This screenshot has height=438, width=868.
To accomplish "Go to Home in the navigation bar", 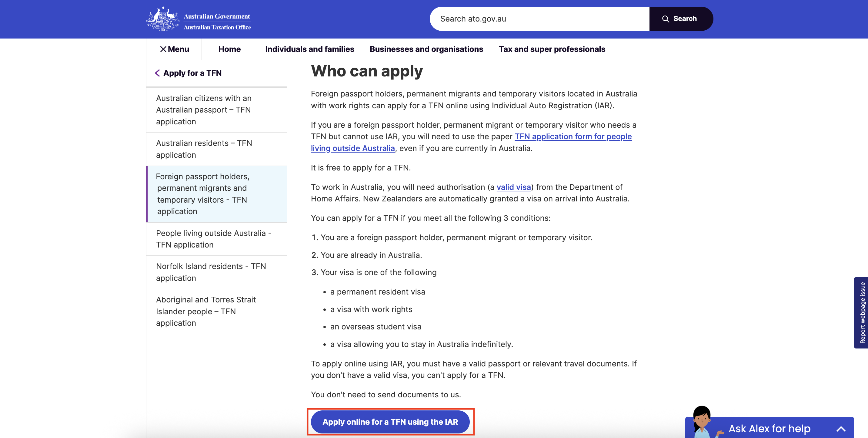I will pyautogui.click(x=229, y=49).
